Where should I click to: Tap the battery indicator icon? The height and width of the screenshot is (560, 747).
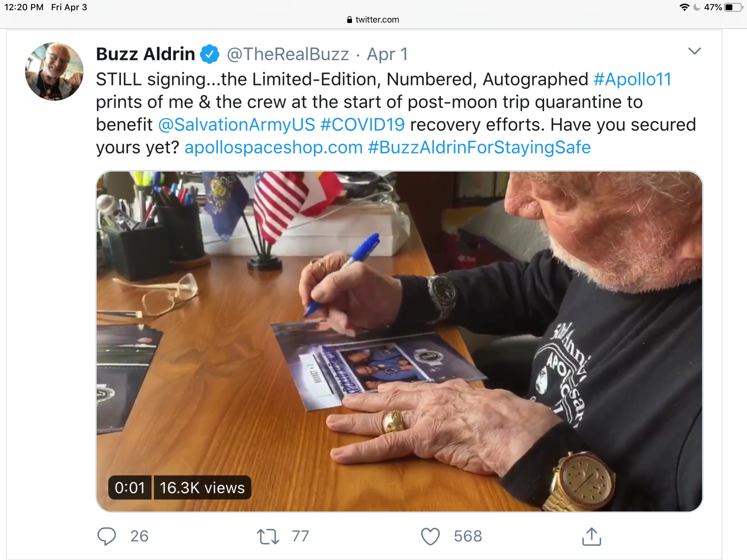(733, 7)
